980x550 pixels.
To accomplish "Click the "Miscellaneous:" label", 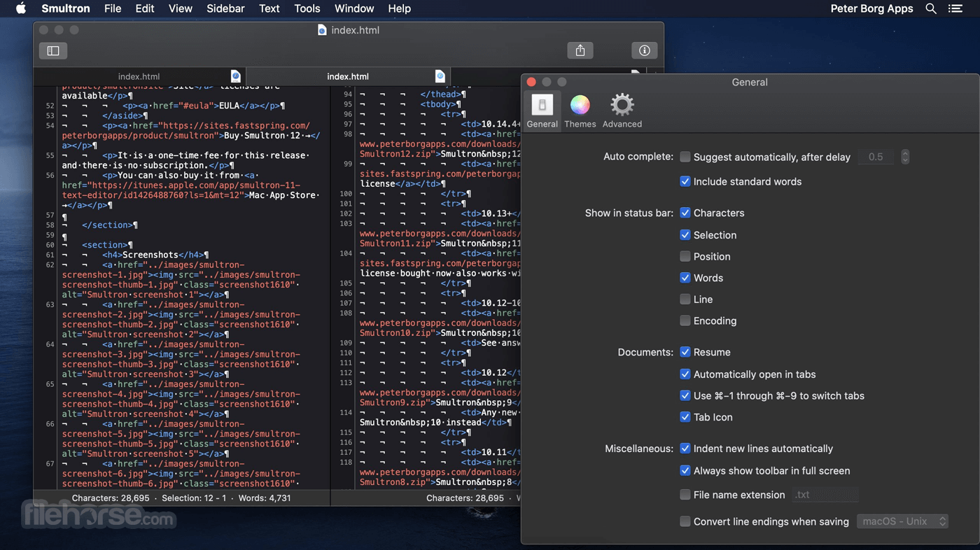I will point(639,449).
